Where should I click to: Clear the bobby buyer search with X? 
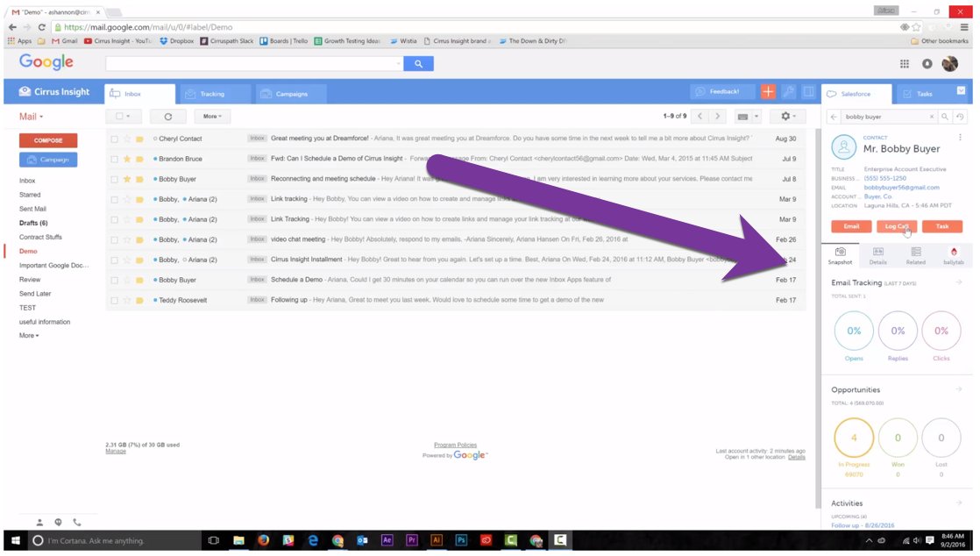931,117
